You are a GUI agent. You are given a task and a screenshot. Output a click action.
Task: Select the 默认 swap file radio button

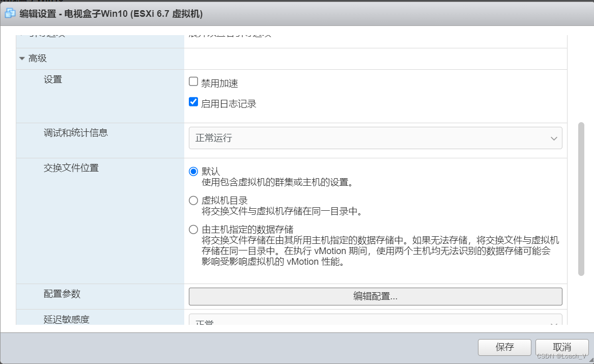coord(193,172)
